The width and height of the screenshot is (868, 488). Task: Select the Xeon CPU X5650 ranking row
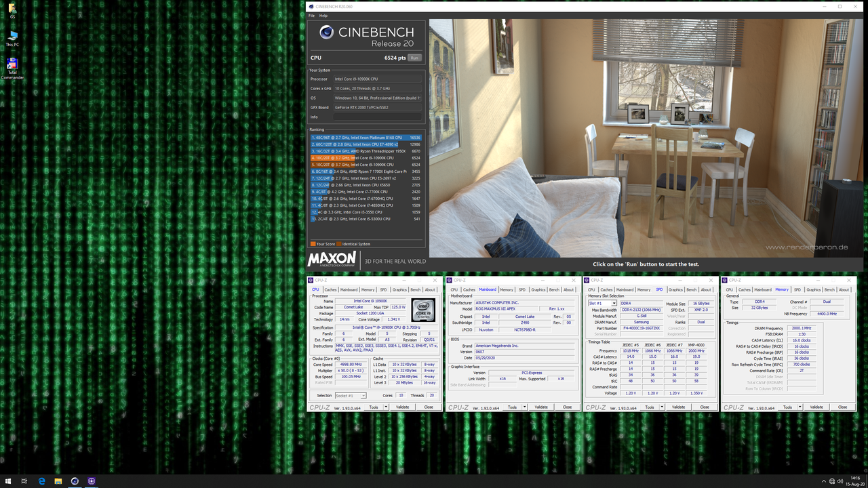[x=366, y=185]
